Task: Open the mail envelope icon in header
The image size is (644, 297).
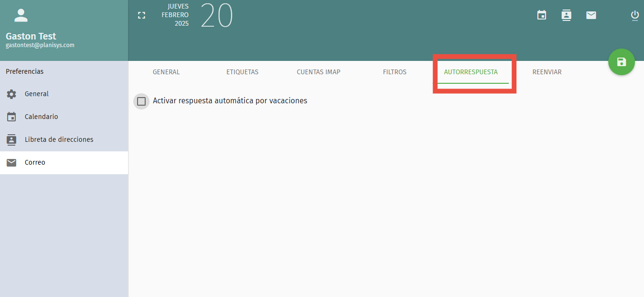Action: click(591, 15)
